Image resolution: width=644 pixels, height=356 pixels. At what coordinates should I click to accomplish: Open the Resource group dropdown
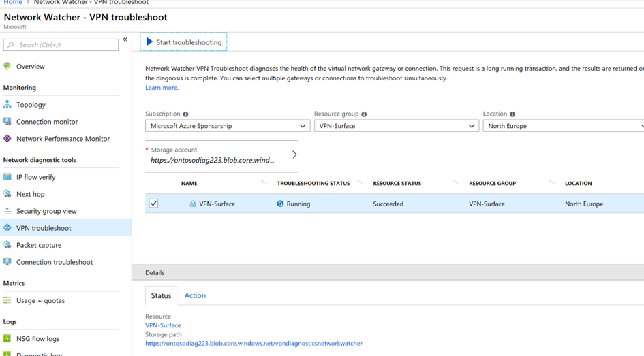coord(397,126)
